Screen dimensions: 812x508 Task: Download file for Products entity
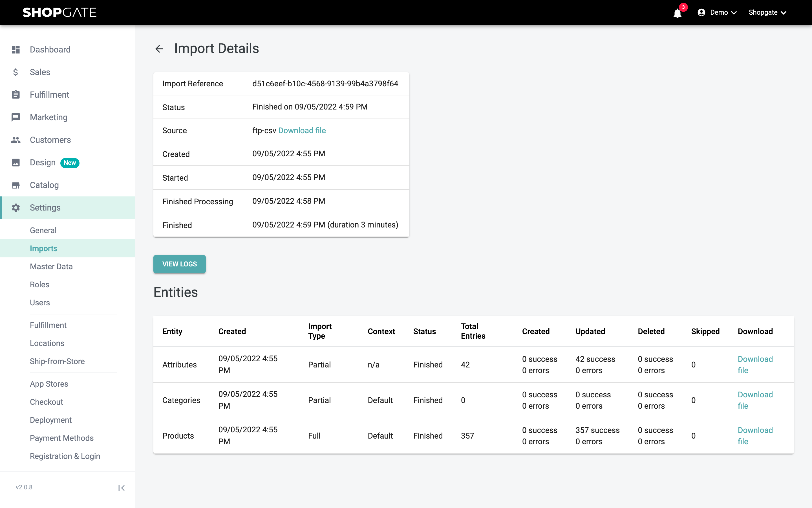pyautogui.click(x=755, y=436)
